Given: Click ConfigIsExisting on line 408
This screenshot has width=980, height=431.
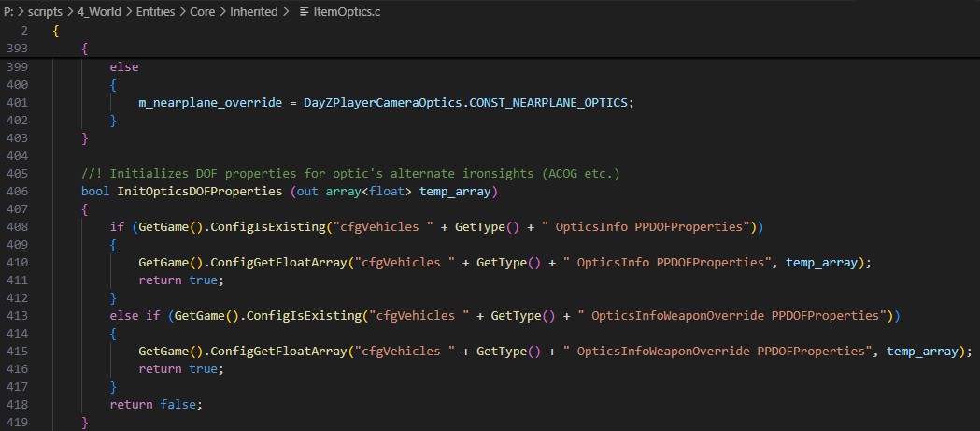Looking at the screenshot, I should pos(267,227).
